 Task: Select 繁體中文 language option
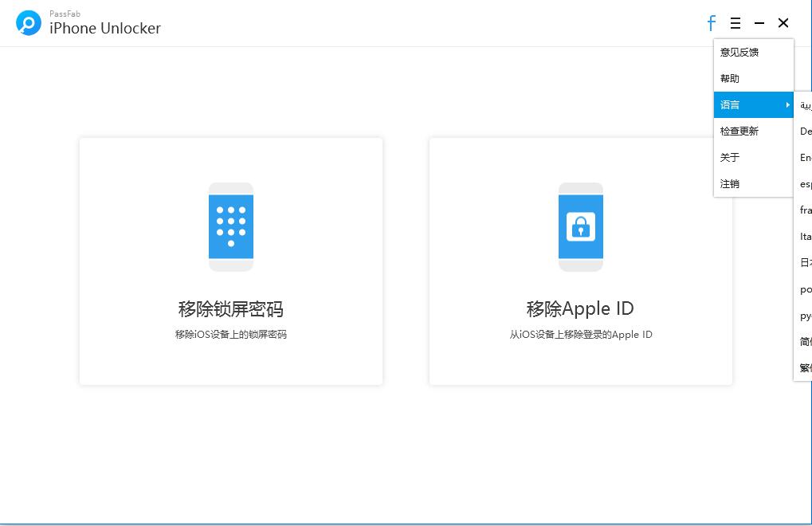pyautogui.click(x=803, y=368)
